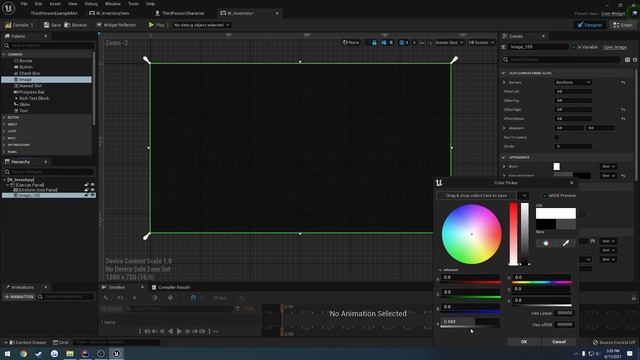640x360 pixels.
Task: Open File Explorer from taskbar
Action: (70, 353)
